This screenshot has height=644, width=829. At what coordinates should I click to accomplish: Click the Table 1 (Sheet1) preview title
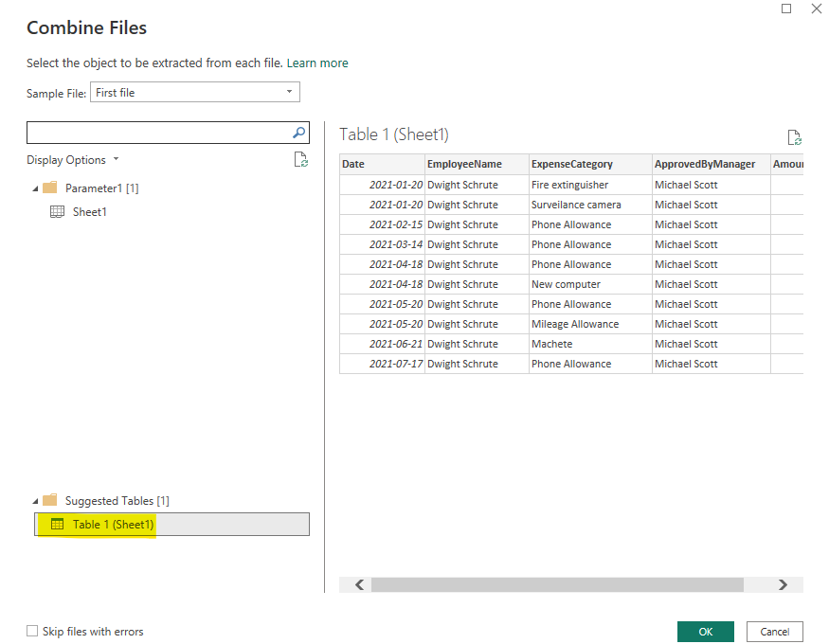click(394, 134)
